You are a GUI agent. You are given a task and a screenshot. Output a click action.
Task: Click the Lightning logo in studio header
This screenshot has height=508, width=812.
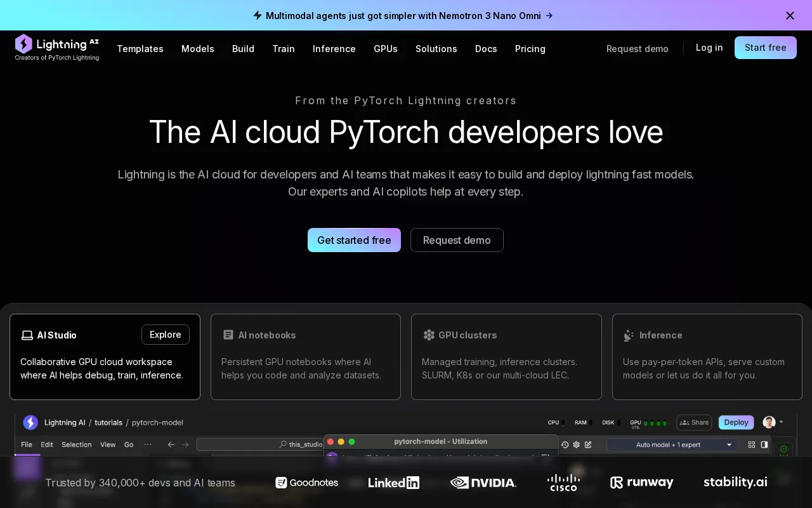(x=30, y=422)
